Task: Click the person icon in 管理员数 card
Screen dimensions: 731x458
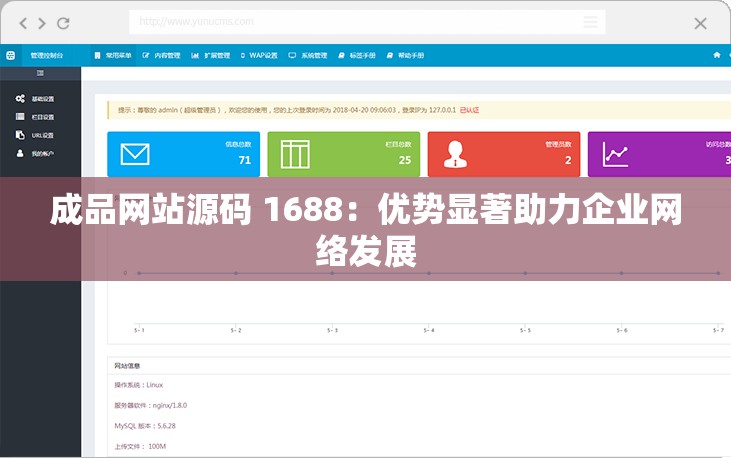Action: point(455,154)
